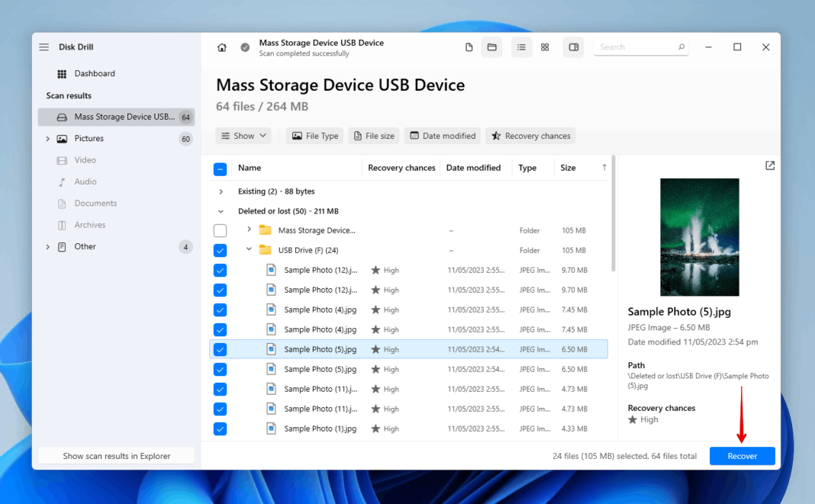Open the Show dropdown
815x504 pixels.
(243, 136)
